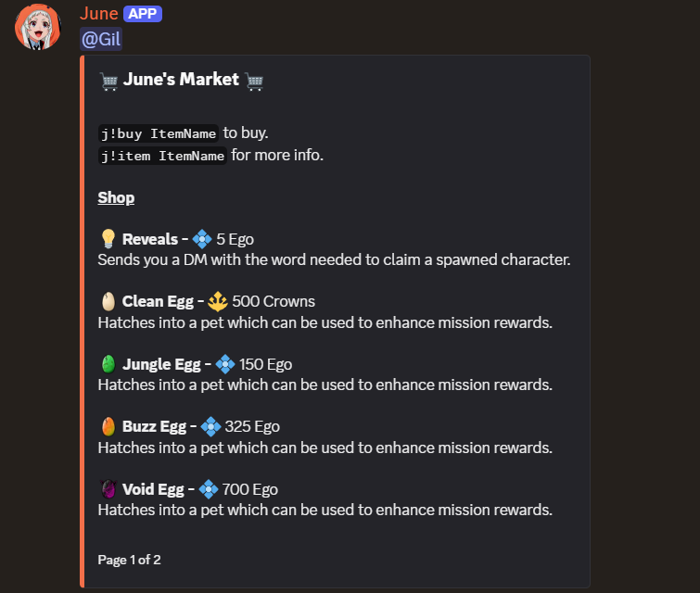Click the orange Buzz Egg icon
The width and height of the screenshot is (700, 593).
tap(108, 427)
